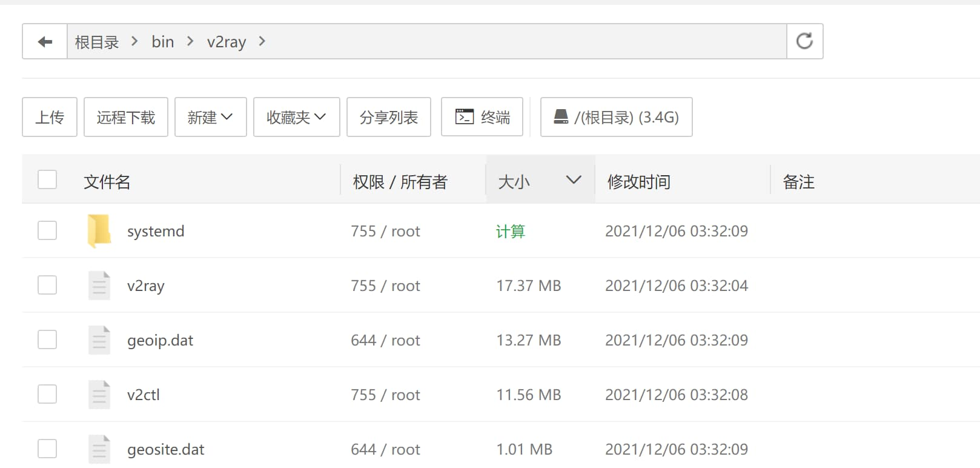
Task: Sort by the 大小 column header
Action: coord(514,182)
